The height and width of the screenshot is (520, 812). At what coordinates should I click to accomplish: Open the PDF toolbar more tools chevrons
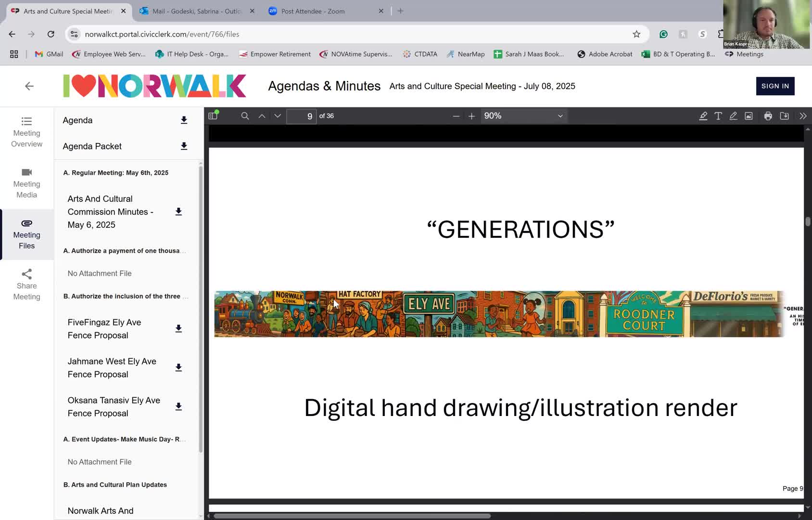click(803, 116)
